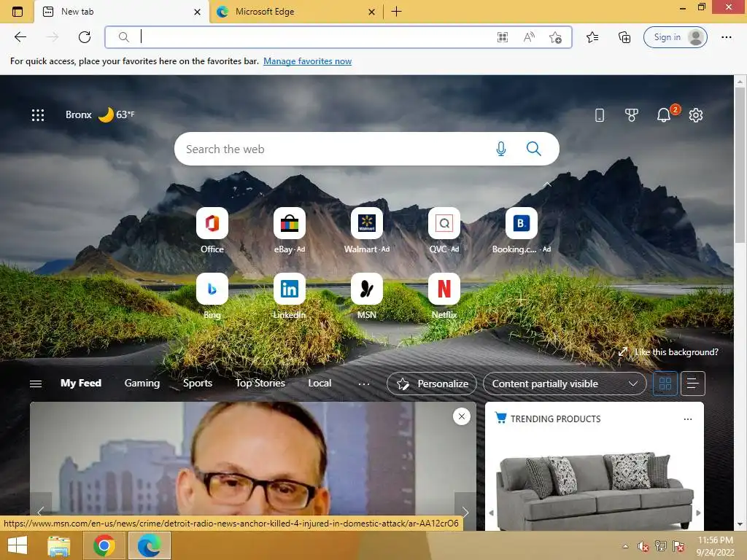Open the Windows Start menu
Image resolution: width=747 pixels, height=560 pixels.
coord(18,545)
